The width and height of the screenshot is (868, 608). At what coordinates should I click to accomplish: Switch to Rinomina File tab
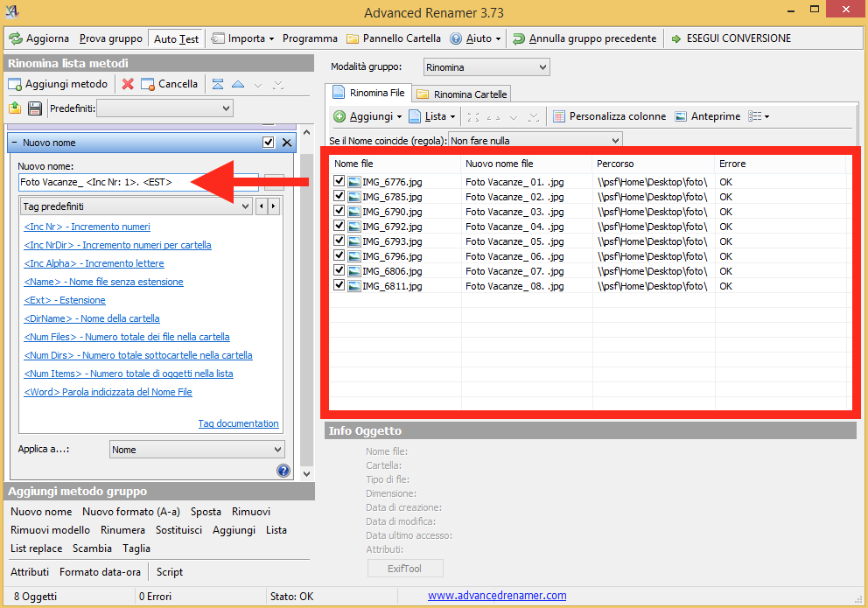pyautogui.click(x=368, y=93)
